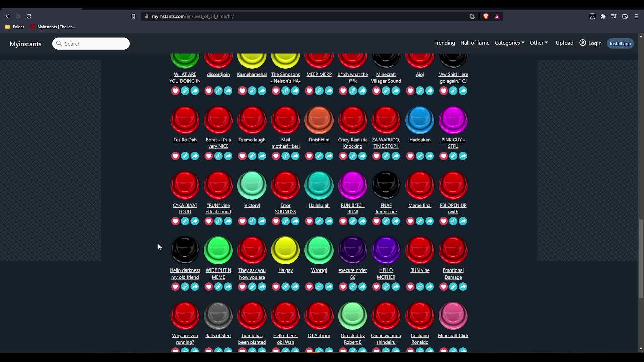Click the browser extensions puzzle icon
This screenshot has width=644, height=362.
click(x=603, y=16)
